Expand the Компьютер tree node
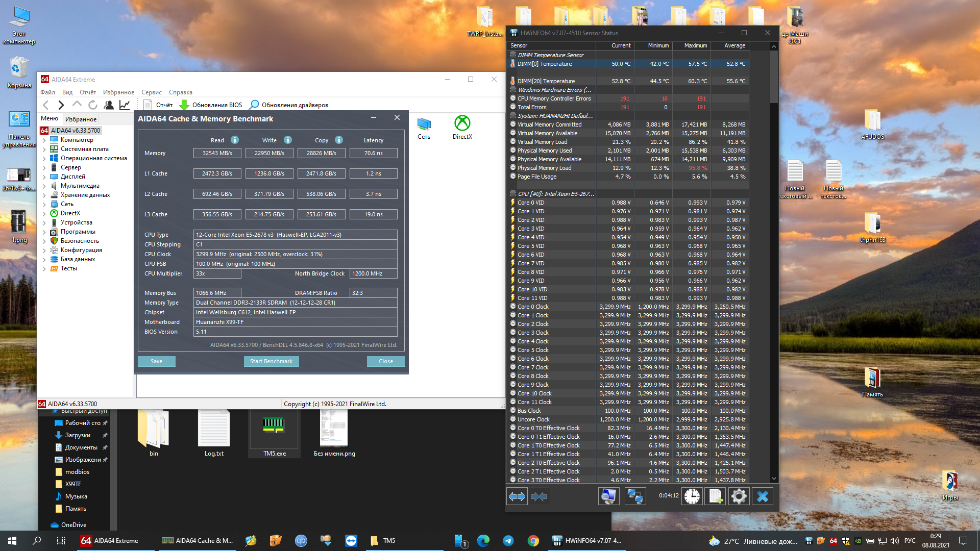The width and height of the screenshot is (980, 551). click(x=44, y=140)
